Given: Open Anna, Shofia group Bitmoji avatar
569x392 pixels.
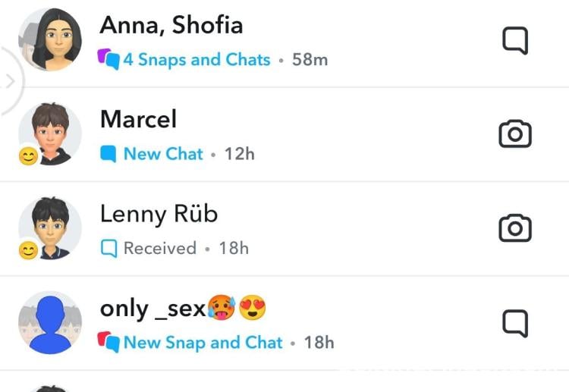Looking at the screenshot, I should 50,39.
